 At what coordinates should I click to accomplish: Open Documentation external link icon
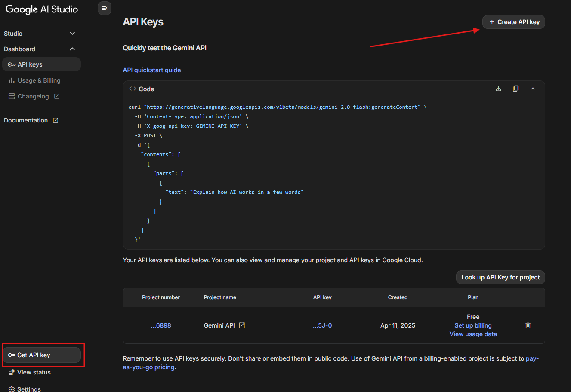[56, 120]
